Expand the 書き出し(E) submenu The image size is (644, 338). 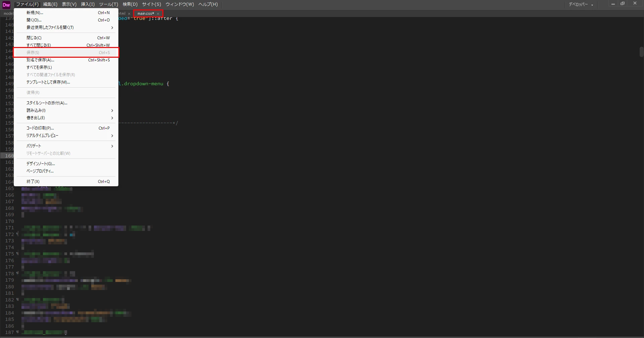(x=66, y=118)
